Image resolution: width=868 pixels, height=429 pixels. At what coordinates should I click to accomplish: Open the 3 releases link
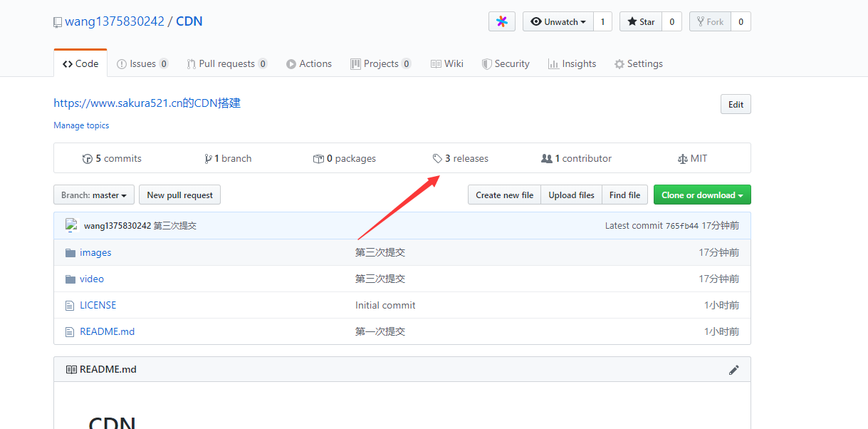461,159
